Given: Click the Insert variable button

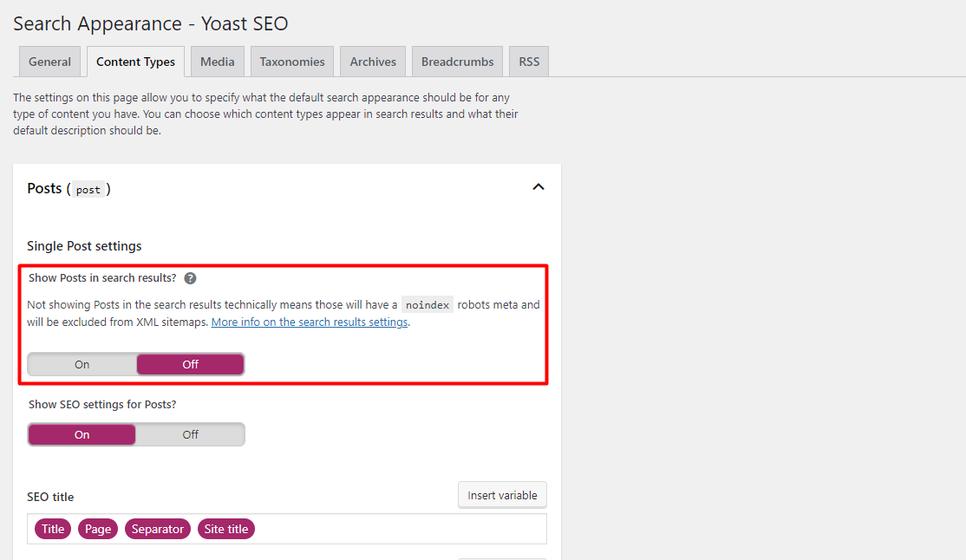Looking at the screenshot, I should (501, 494).
